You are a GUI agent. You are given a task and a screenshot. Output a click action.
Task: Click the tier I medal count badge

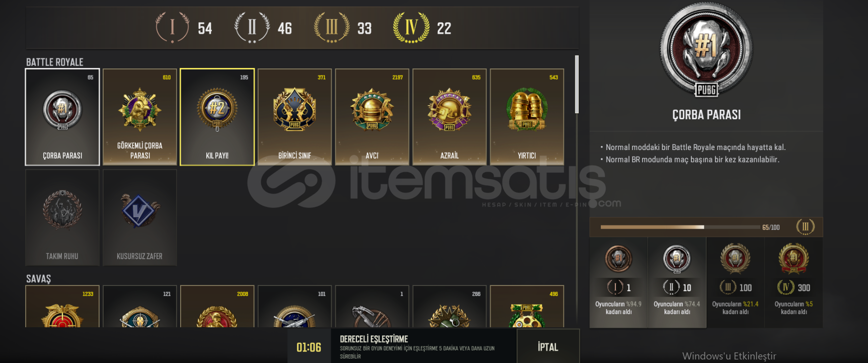click(x=184, y=28)
